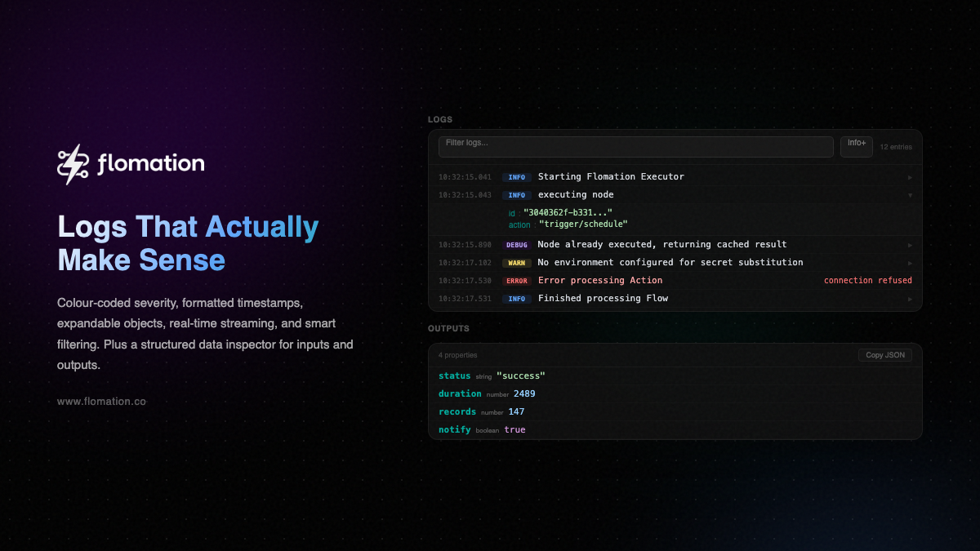Select the duration 2489 output row
This screenshot has height=551, width=980.
click(x=675, y=393)
